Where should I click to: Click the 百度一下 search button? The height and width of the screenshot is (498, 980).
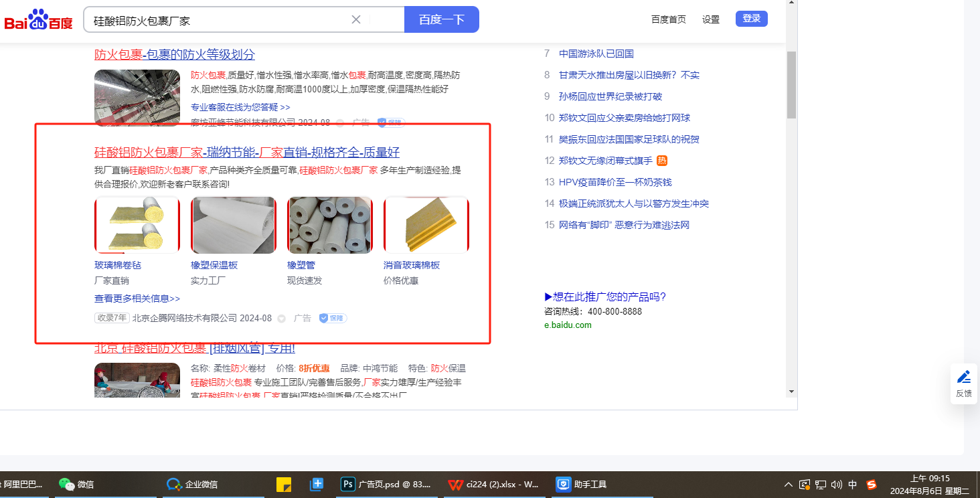coord(442,19)
